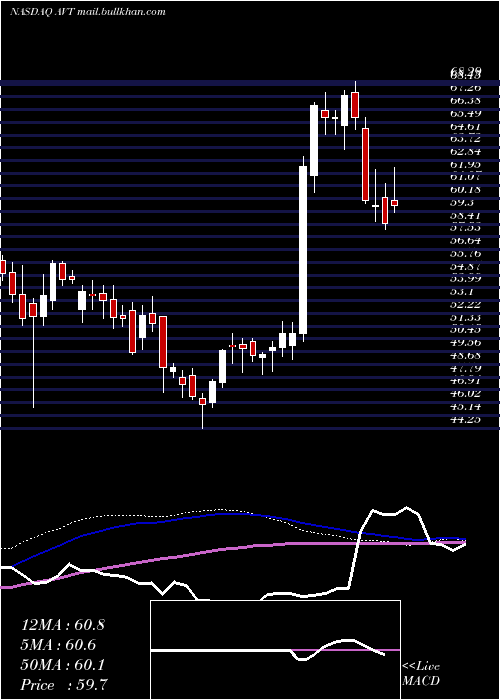Click the 60.18 price axis label
Screen dimensions: 500x700
pos(466,190)
